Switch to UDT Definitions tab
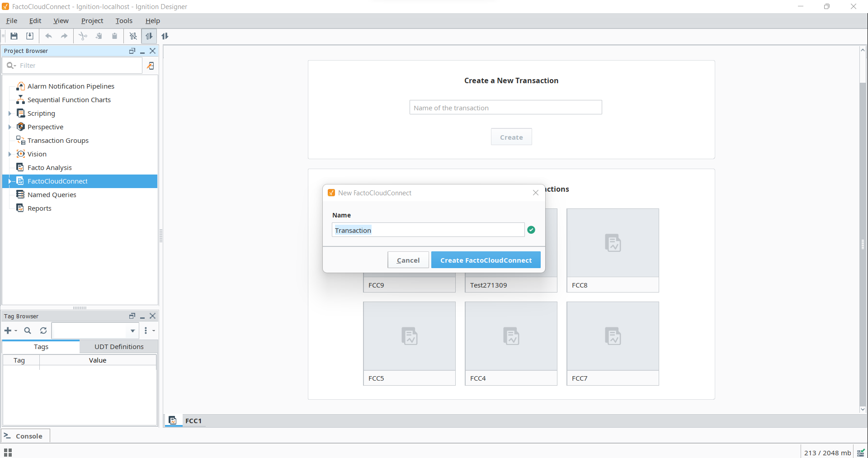Viewport: 868px width, 458px height. pos(119,347)
